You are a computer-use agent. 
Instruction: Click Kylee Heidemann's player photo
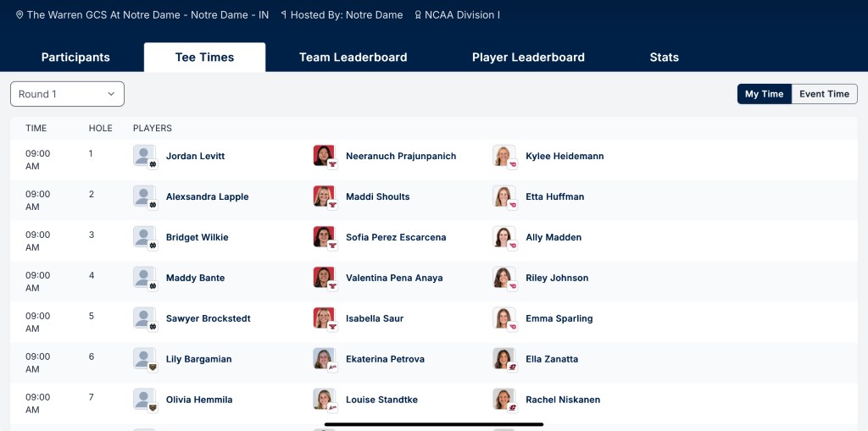pos(504,156)
